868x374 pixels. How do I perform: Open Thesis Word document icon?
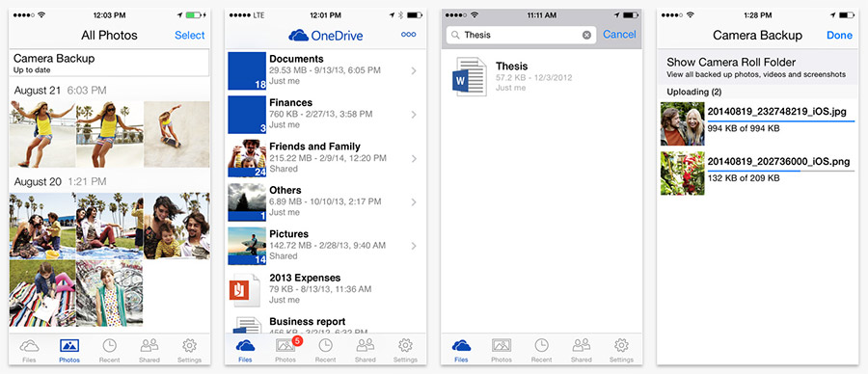pyautogui.click(x=470, y=77)
